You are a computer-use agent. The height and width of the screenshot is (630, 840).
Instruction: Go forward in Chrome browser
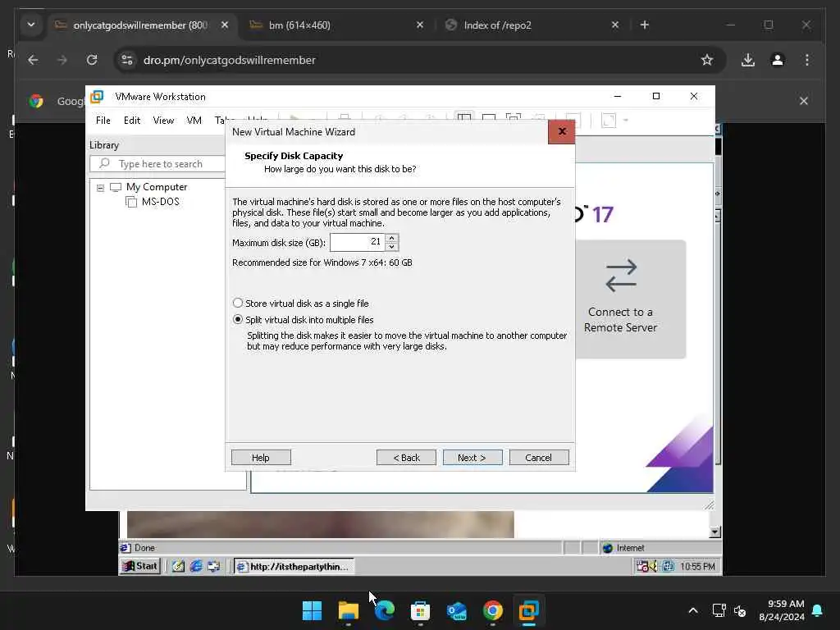62,60
